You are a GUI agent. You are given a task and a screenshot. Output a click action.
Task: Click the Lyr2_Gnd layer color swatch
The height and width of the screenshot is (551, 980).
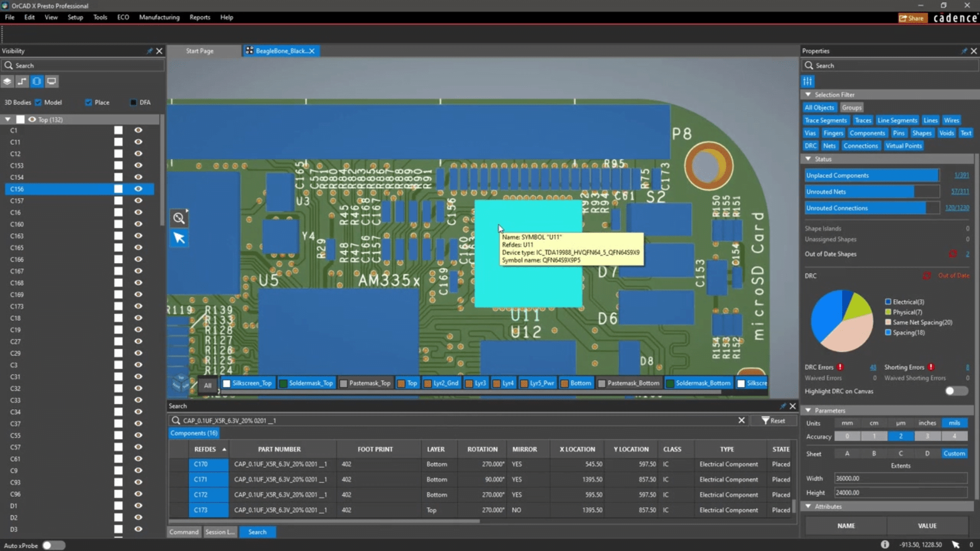coord(428,384)
